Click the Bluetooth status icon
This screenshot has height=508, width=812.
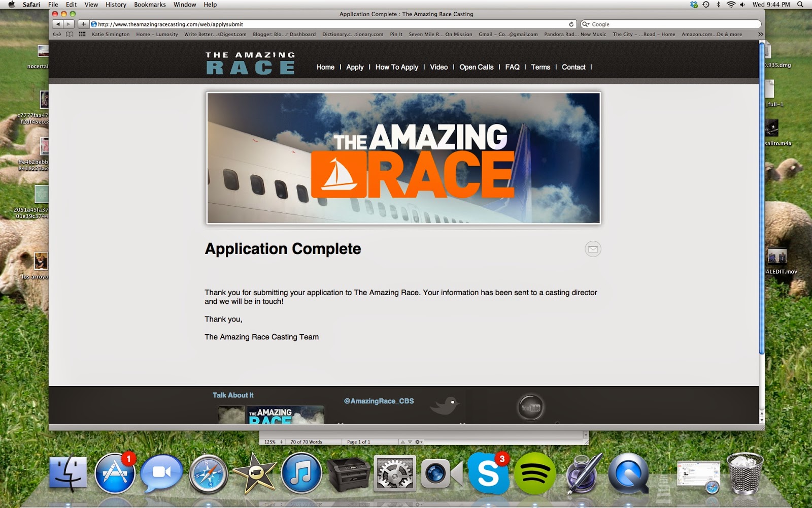(718, 5)
